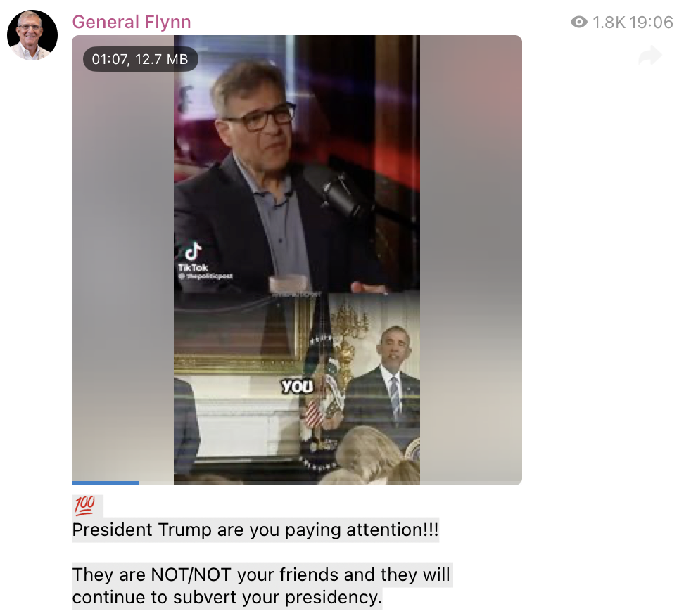The image size is (691, 616).
Task: Click the They are NOT/NOT your friends line
Action: click(x=261, y=575)
